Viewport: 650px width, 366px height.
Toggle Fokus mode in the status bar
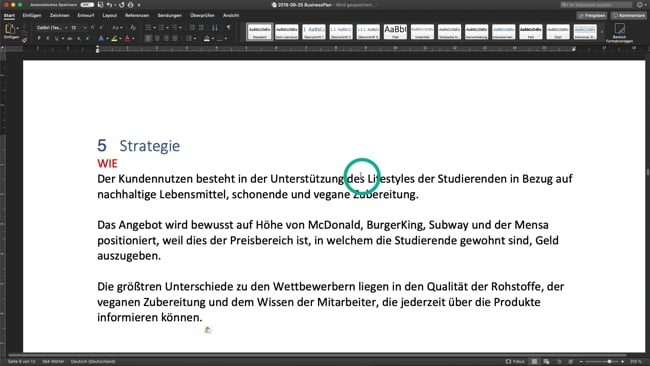[515, 361]
